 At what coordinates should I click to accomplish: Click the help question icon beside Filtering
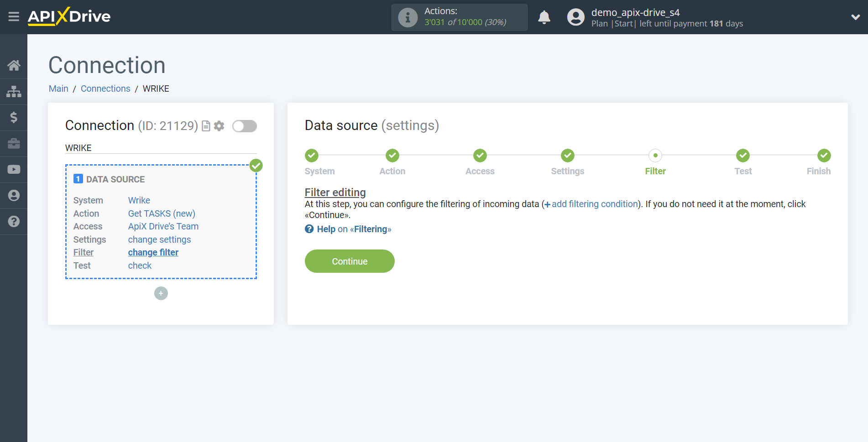point(309,229)
